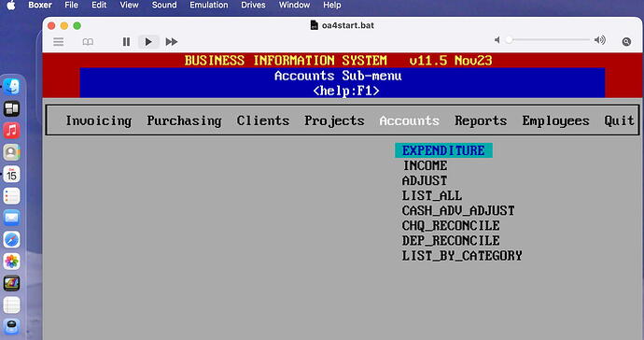Open Contacts app in the Dock
The width and height of the screenshot is (644, 340).
pos(11,152)
